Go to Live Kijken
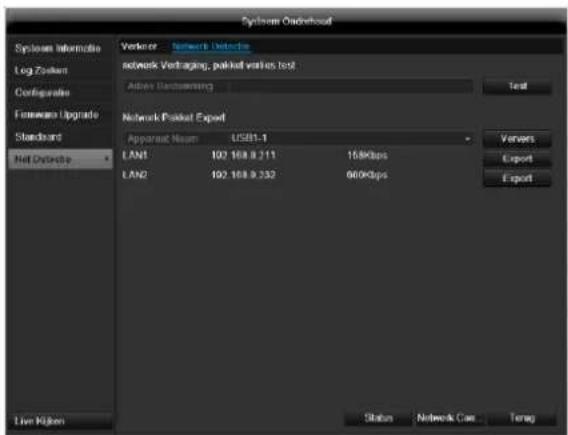 59,421
